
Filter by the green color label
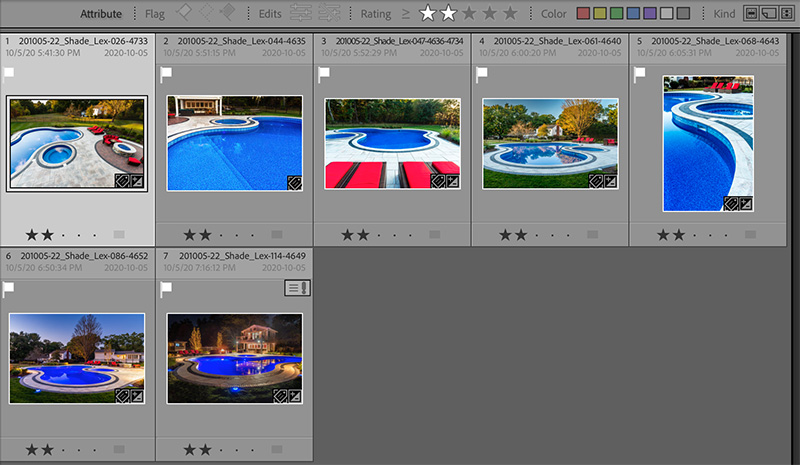pyautogui.click(x=617, y=14)
